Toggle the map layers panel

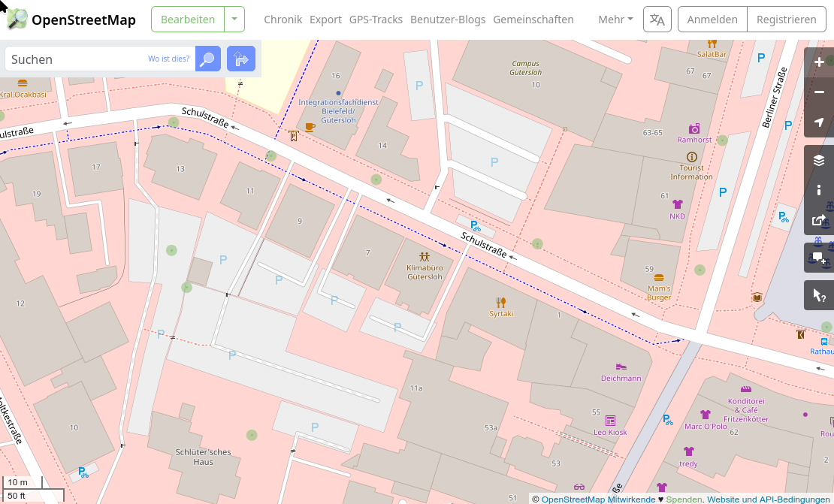pos(818,160)
